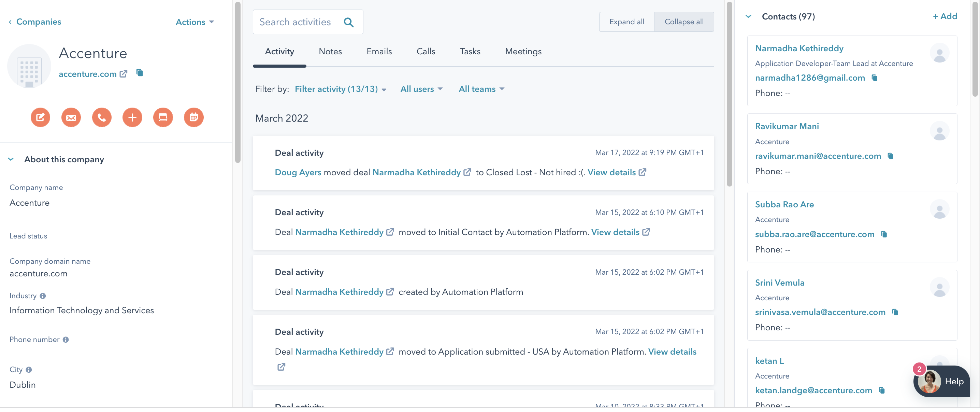Click Subba Rao Are contact avatar

[x=939, y=209]
